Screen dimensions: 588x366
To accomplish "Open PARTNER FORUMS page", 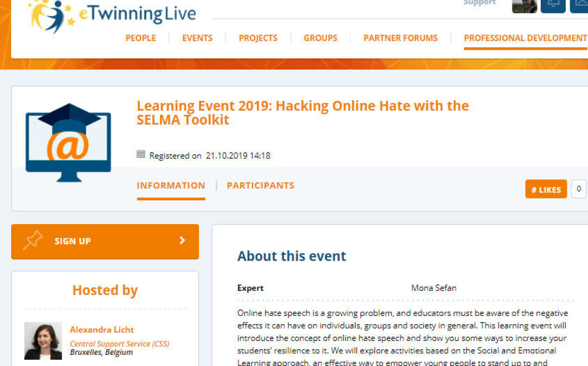I will point(400,38).
